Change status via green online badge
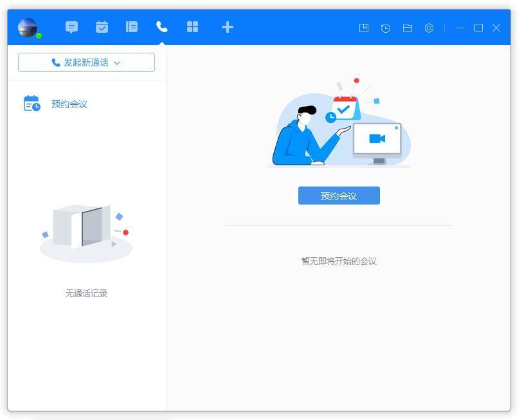The height and width of the screenshot is (420, 522). pyautogui.click(x=39, y=36)
